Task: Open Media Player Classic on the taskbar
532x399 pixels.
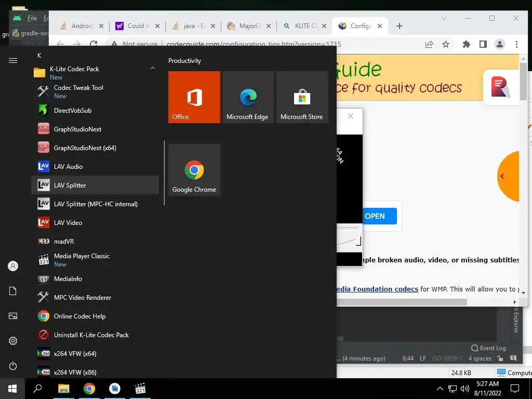Action: pyautogui.click(x=140, y=389)
